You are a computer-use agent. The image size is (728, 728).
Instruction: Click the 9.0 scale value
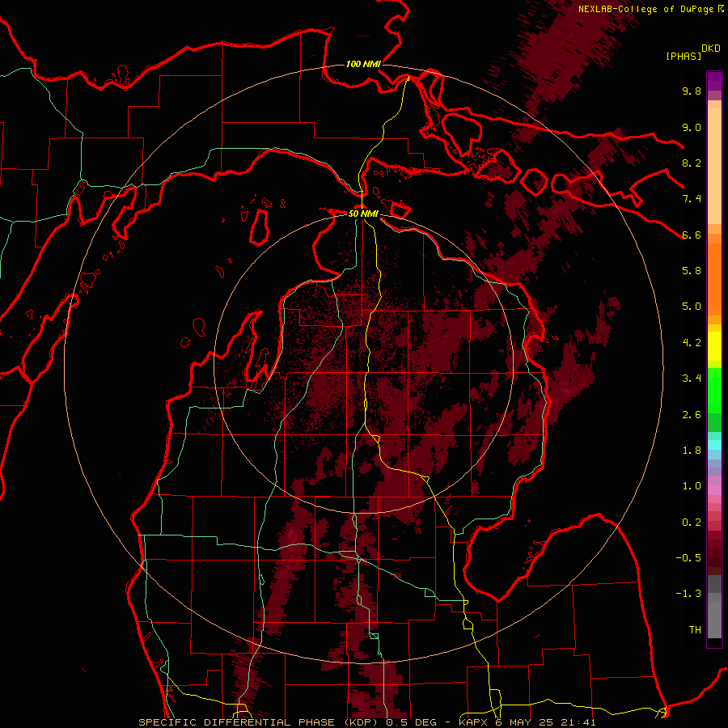pyautogui.click(x=692, y=127)
